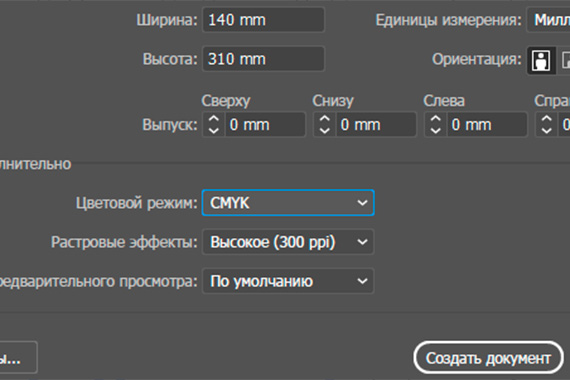Click the Слева bleed input field
Viewport: 570px width, 380px height.
coord(487,125)
